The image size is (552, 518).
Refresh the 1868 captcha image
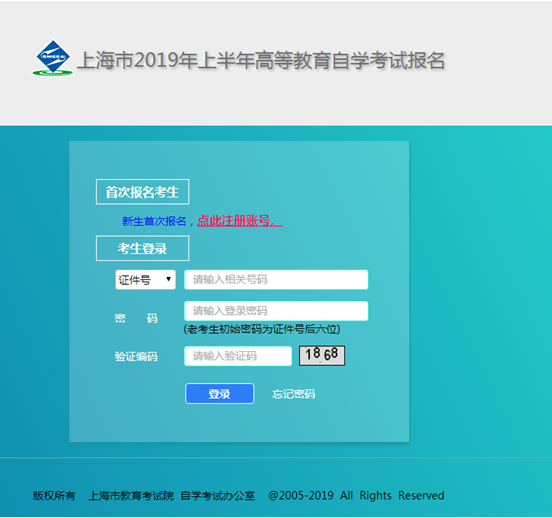coord(322,356)
